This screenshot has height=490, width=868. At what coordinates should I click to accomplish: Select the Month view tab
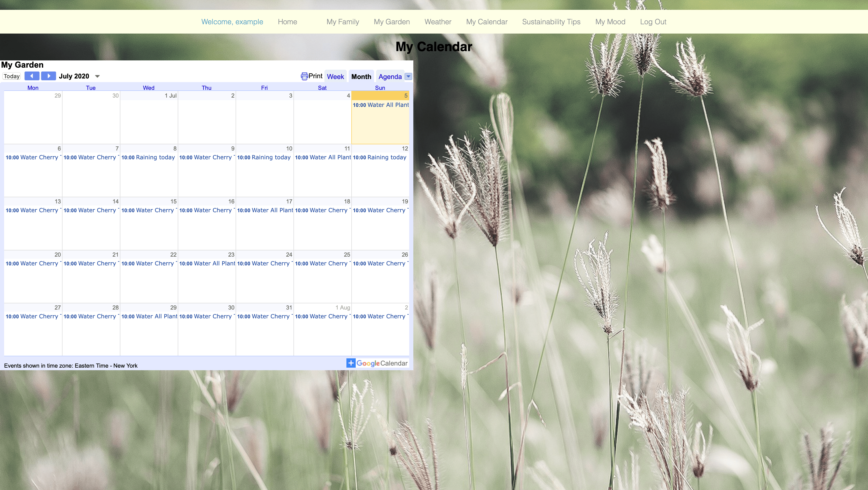click(x=361, y=77)
